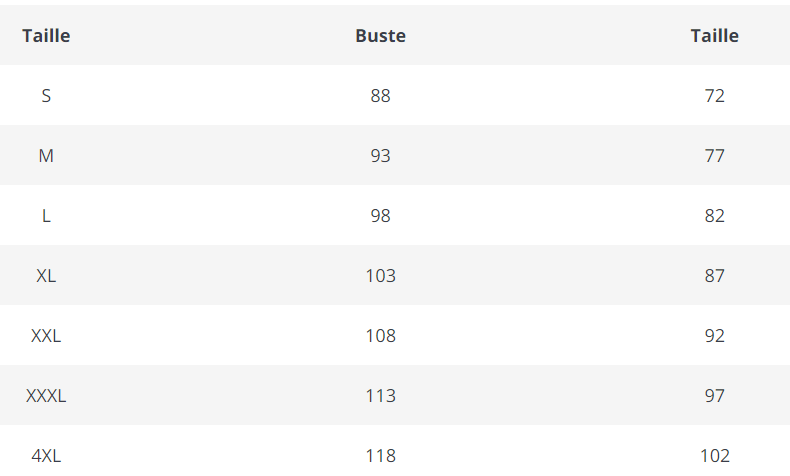Select waist value 97 for XXXL

[714, 396]
